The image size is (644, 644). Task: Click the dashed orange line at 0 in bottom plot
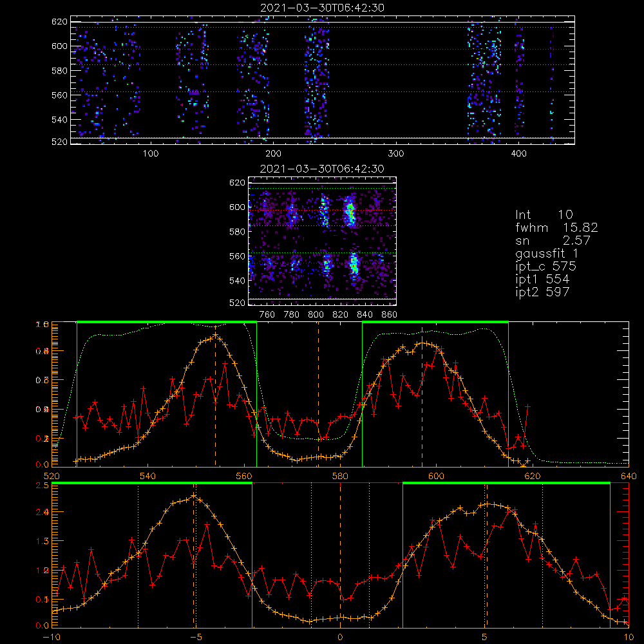click(x=340, y=554)
